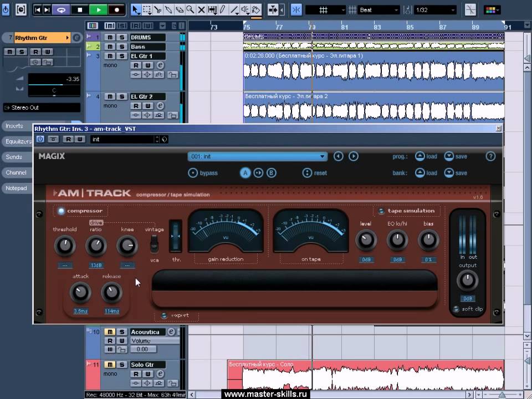Viewport: 532px width, 399px height.
Task: Select the Play speaker tool
Action: pyautogui.click(x=245, y=10)
